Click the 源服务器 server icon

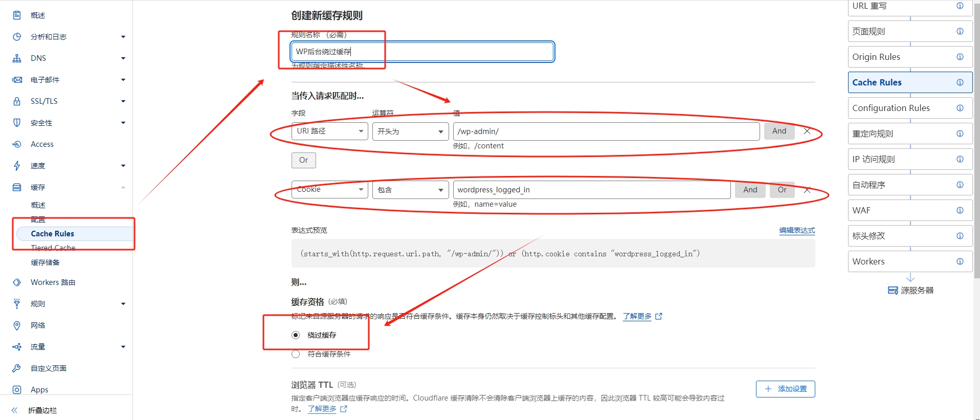coord(893,291)
